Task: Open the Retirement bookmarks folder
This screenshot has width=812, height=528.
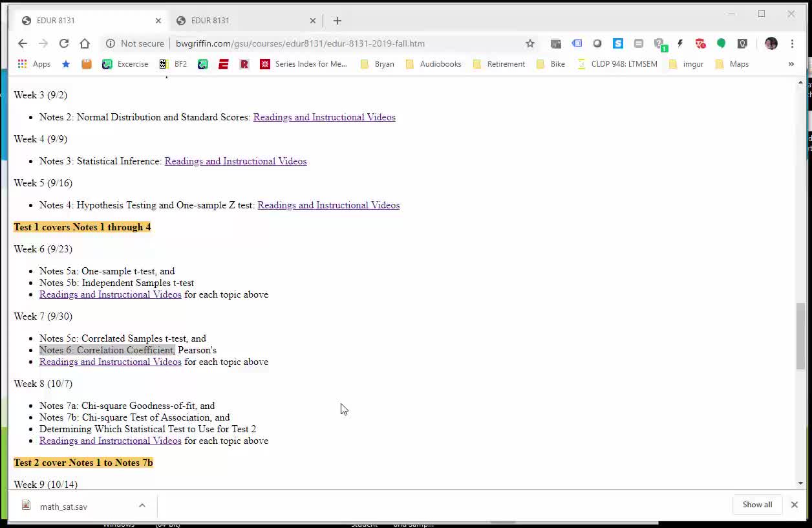Action: (x=499, y=64)
